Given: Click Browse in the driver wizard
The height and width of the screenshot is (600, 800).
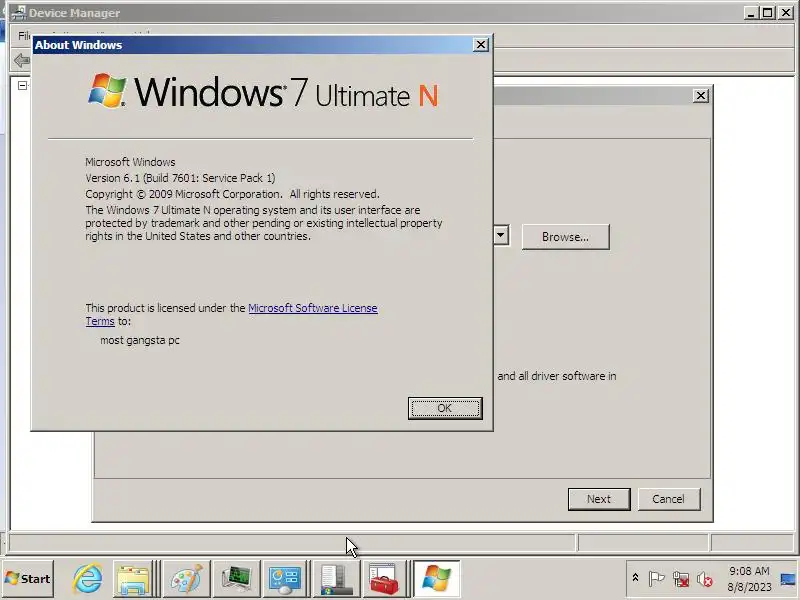Looking at the screenshot, I should click(565, 237).
